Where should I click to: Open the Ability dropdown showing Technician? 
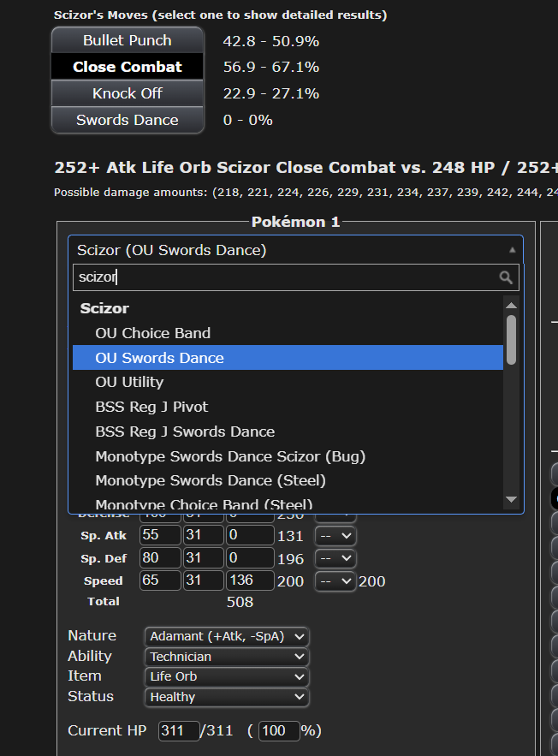point(227,657)
